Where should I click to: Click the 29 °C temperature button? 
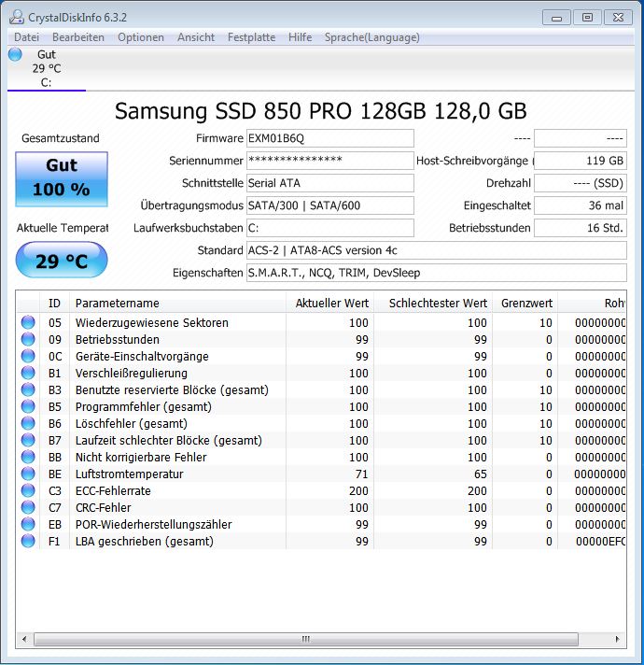62,260
